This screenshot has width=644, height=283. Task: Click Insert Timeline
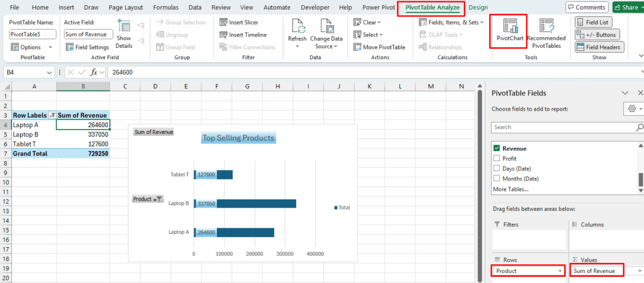[x=243, y=35]
